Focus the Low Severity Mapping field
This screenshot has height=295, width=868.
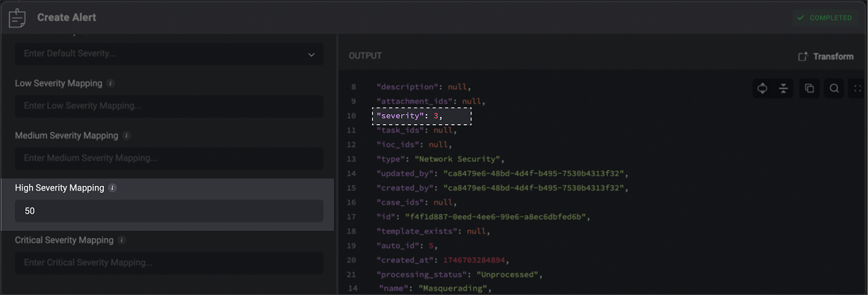coord(169,106)
